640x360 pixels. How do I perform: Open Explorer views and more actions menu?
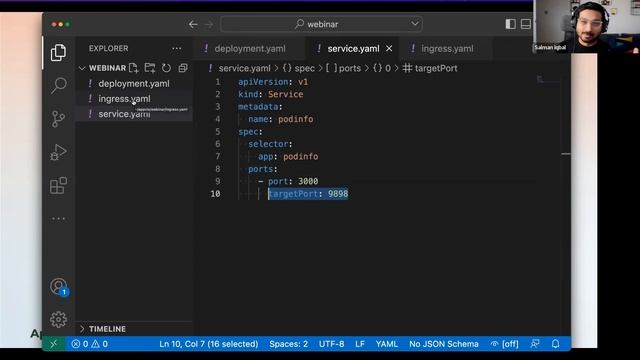coord(176,49)
